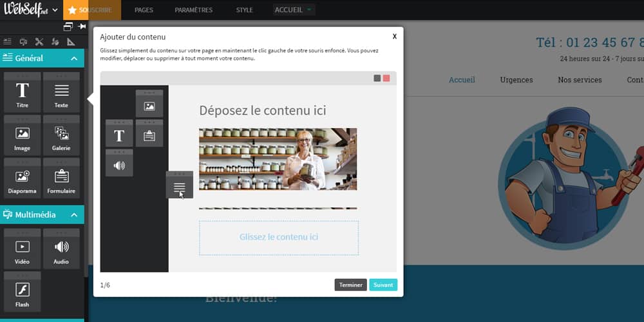644x322 pixels.
Task: Click the '1/6' step indicator
Action: click(x=105, y=285)
